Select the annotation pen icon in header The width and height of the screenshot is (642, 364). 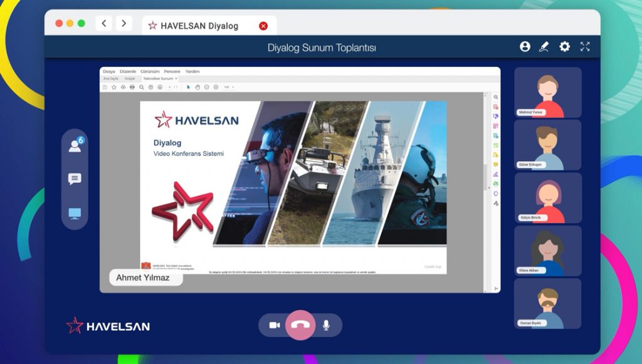tap(544, 47)
